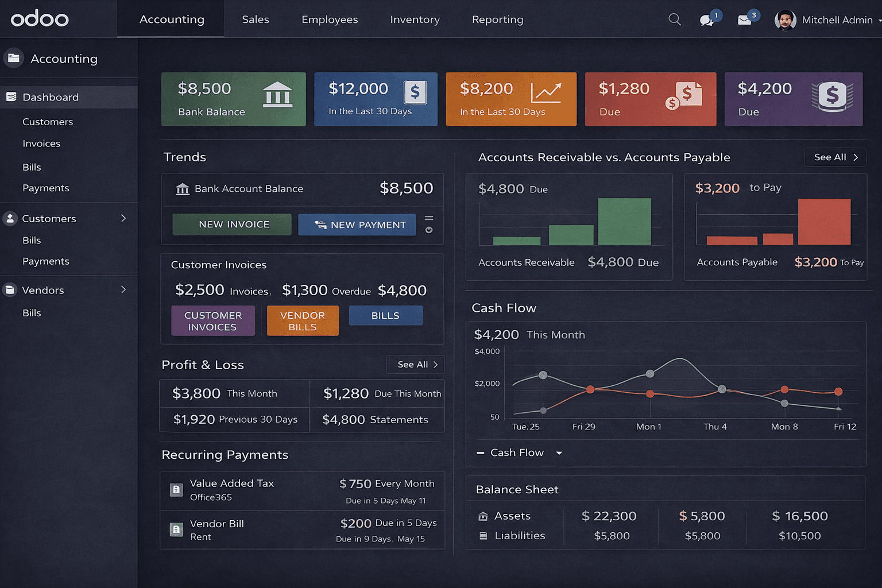882x588 pixels.
Task: Click Mitchell Admin's avatar picture
Action: pos(785,20)
